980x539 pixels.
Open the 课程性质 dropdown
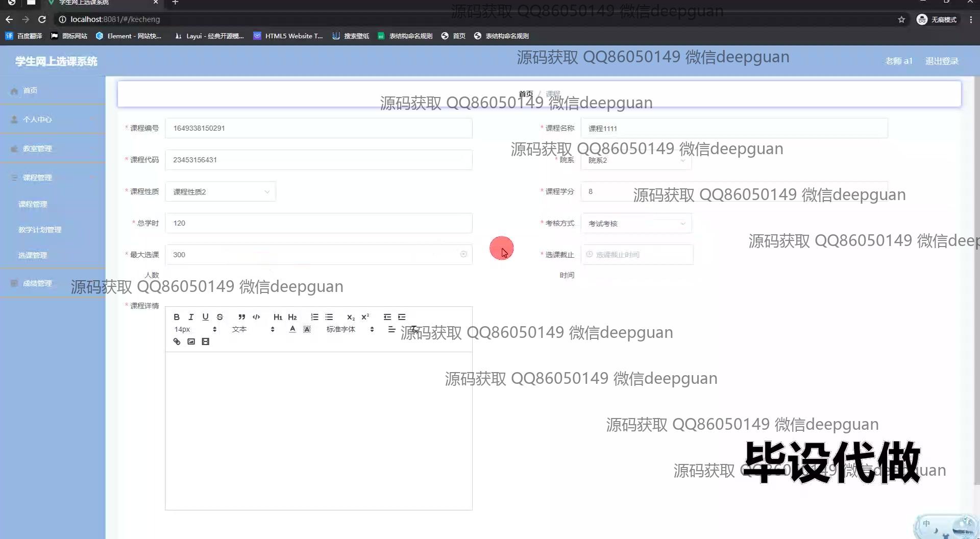(x=220, y=192)
